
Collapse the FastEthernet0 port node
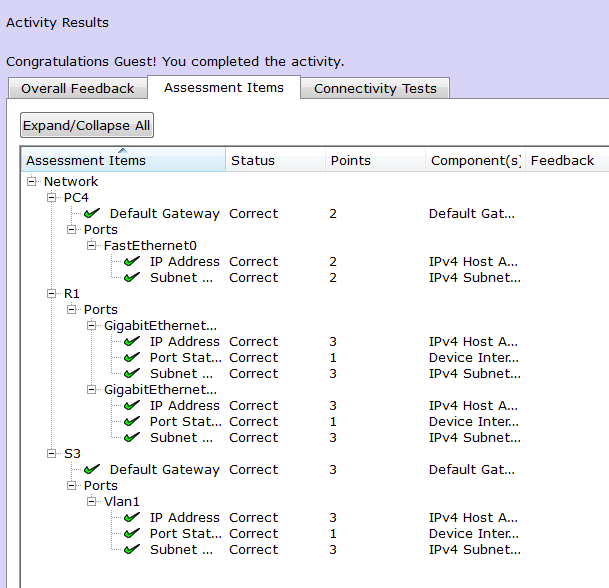click(92, 245)
